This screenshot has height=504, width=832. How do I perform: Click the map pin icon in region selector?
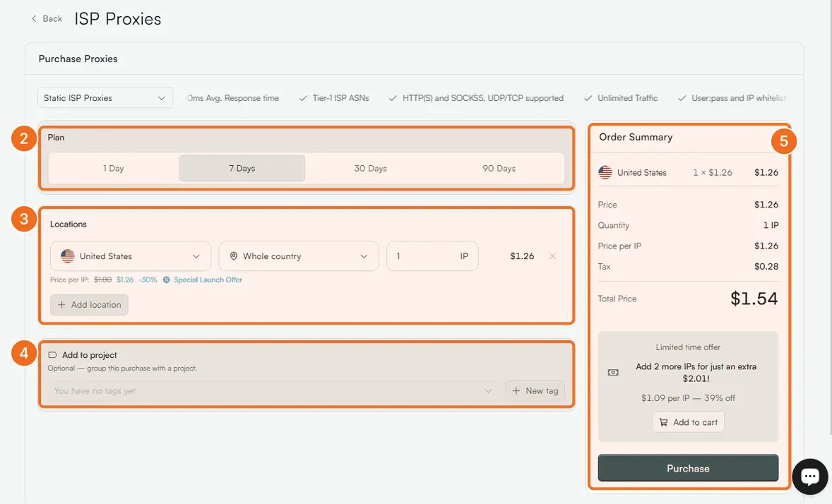234,256
